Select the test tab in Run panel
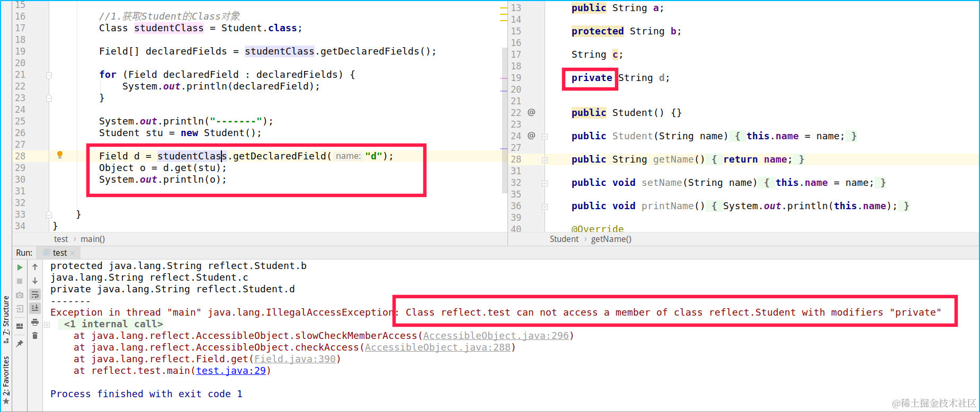The width and height of the screenshot is (980, 412). coord(60,253)
